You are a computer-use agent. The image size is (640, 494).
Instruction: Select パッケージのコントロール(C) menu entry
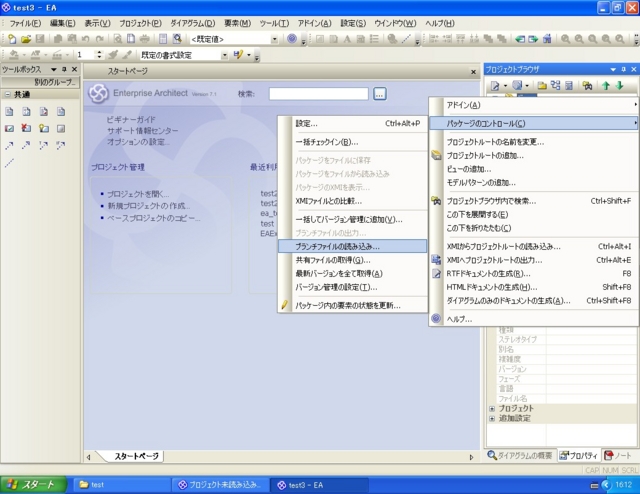(534, 123)
